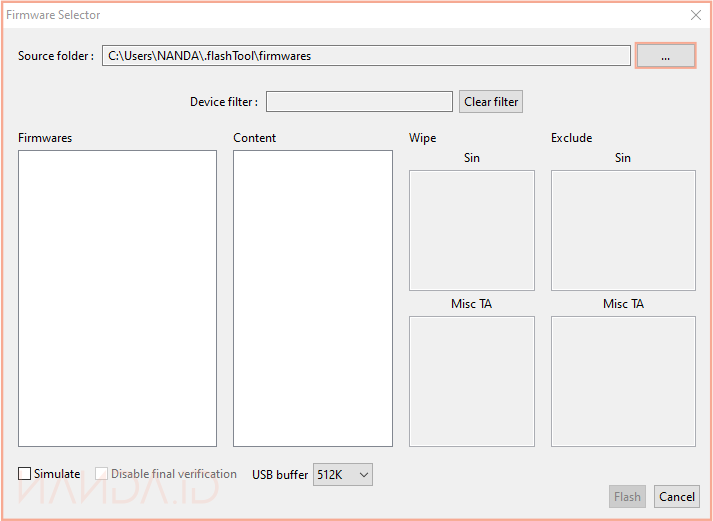The width and height of the screenshot is (713, 521).
Task: Toggle the Simulate checkbox
Action: point(25,474)
